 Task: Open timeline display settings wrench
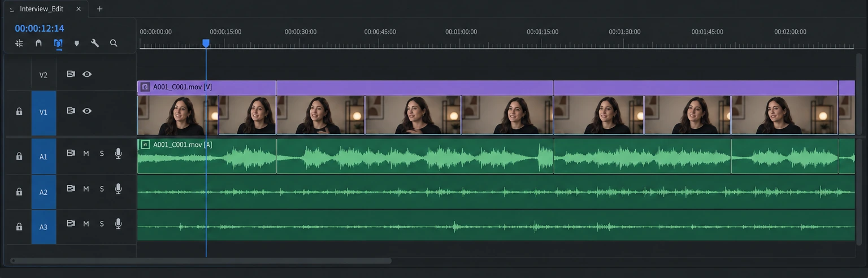coord(95,43)
